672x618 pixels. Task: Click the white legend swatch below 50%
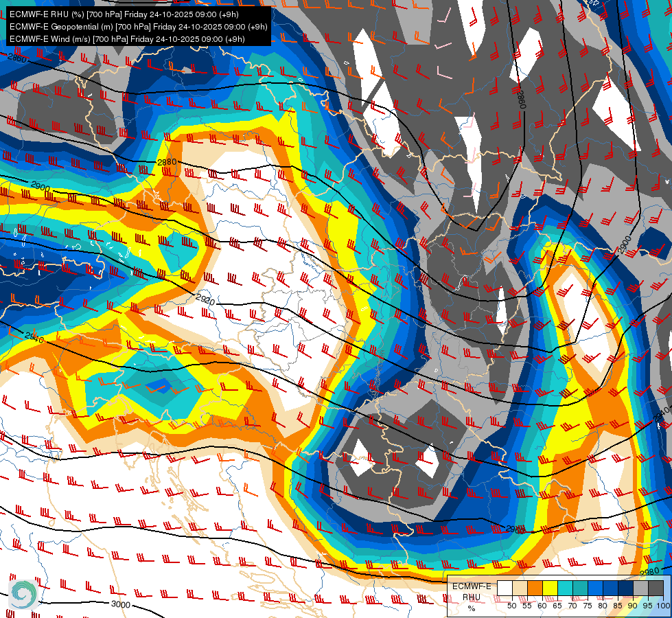(x=505, y=588)
